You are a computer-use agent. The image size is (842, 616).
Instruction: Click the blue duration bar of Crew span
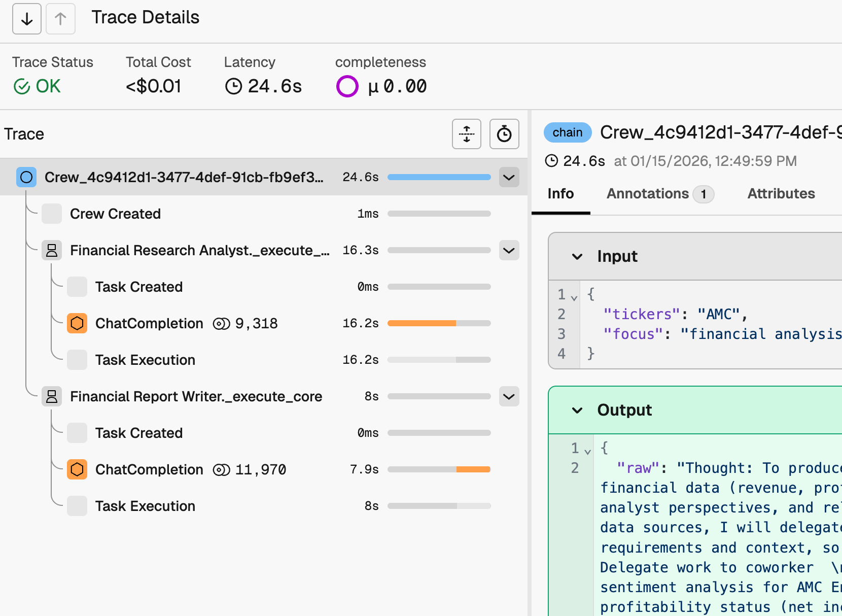coord(439,177)
